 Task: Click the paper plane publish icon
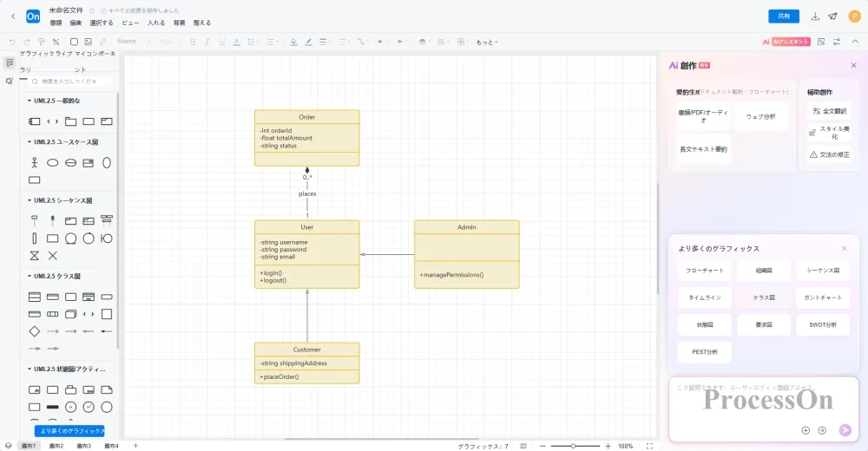[833, 16]
